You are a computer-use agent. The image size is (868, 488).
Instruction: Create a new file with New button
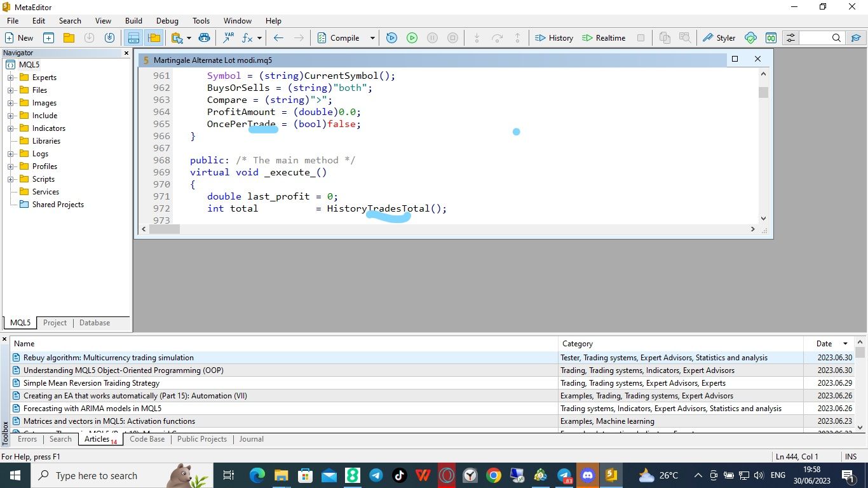pyautogui.click(x=19, y=38)
